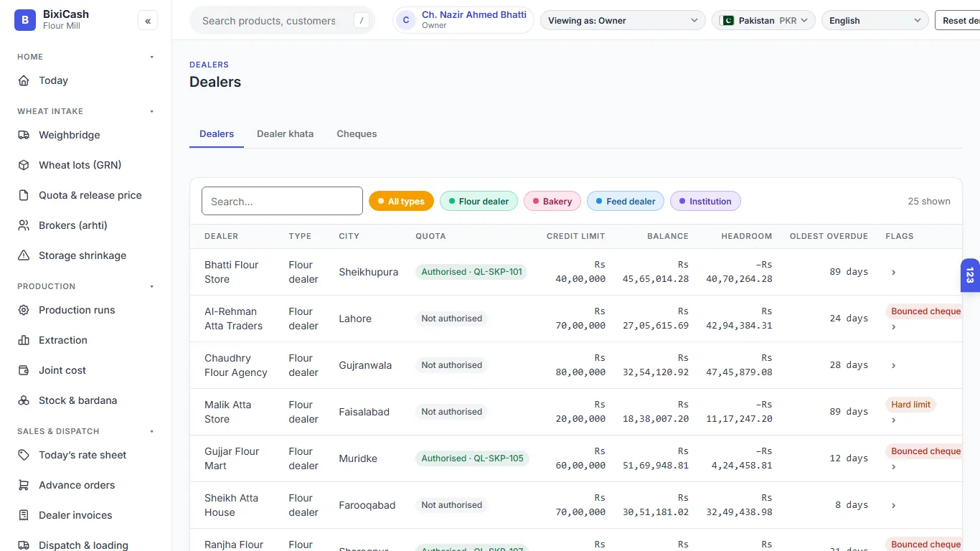
Task: Open Advance orders cart icon
Action: click(x=24, y=485)
